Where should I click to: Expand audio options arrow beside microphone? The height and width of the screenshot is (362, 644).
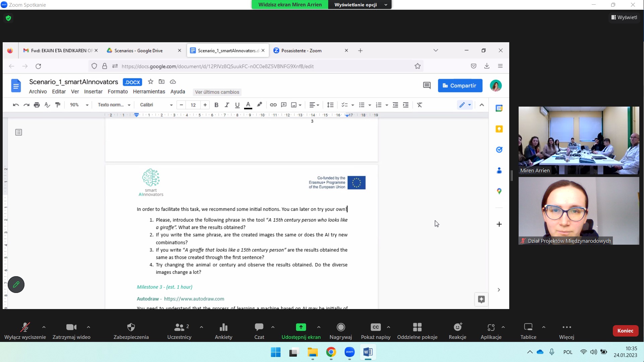44,327
